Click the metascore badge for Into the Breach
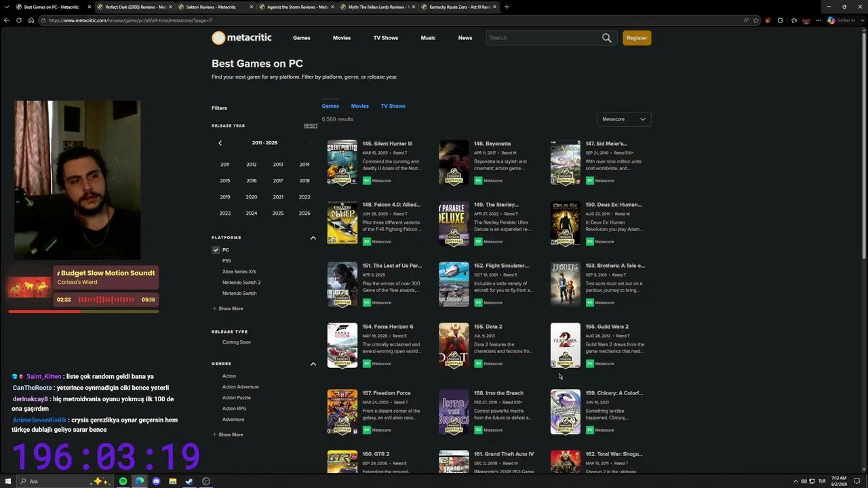 click(478, 430)
